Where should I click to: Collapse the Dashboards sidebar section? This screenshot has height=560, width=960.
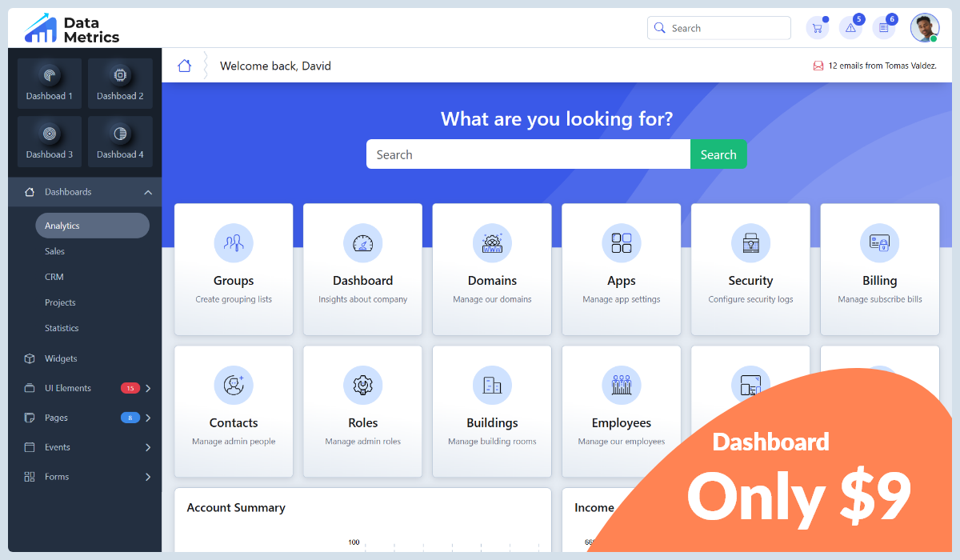click(147, 192)
